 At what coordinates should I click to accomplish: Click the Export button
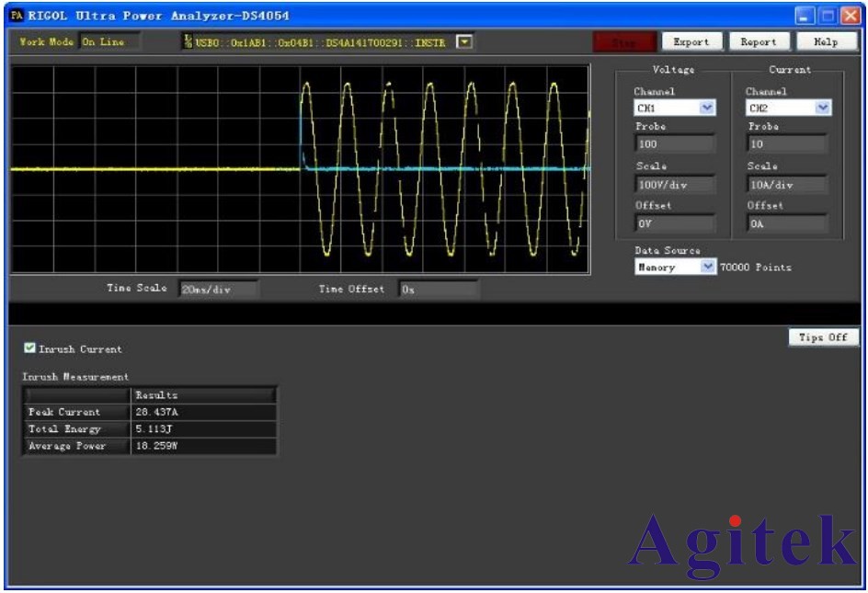(x=691, y=41)
